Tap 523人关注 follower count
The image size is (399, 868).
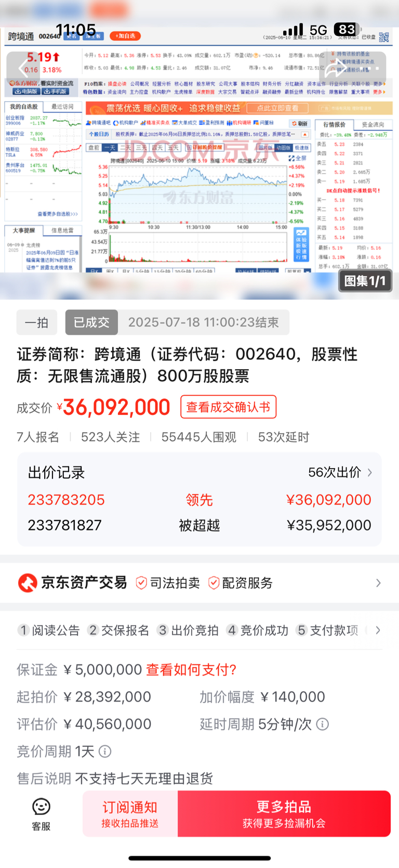[110, 437]
